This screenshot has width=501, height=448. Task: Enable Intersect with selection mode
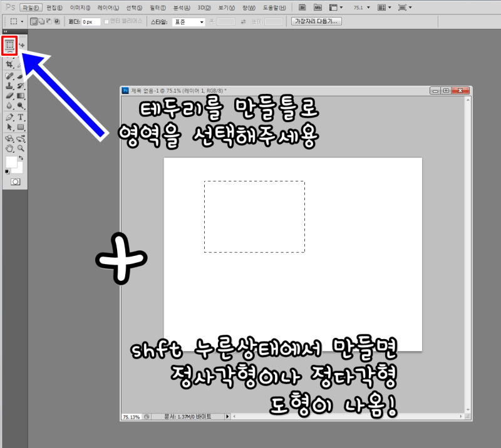coord(57,21)
